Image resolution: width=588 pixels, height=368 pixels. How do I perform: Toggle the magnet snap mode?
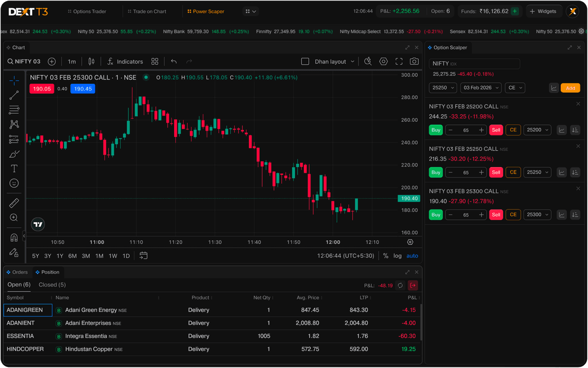point(14,237)
